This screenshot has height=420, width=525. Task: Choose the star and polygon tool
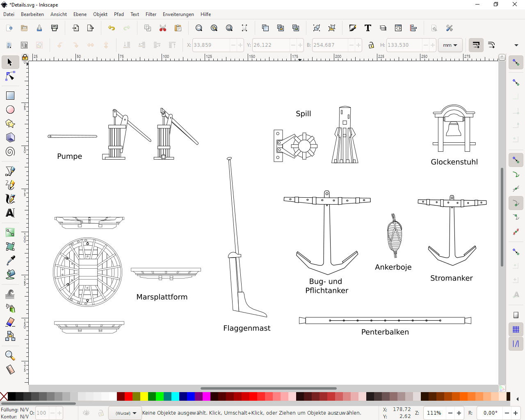(10, 123)
